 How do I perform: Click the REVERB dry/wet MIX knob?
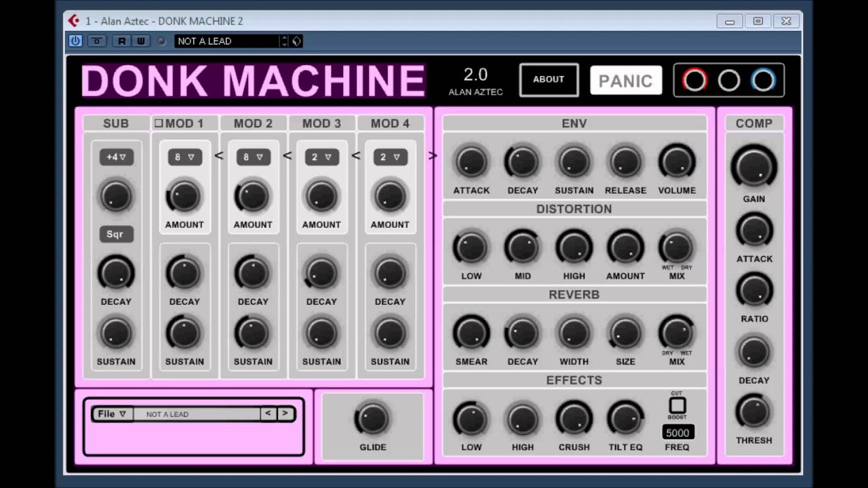[x=677, y=333]
